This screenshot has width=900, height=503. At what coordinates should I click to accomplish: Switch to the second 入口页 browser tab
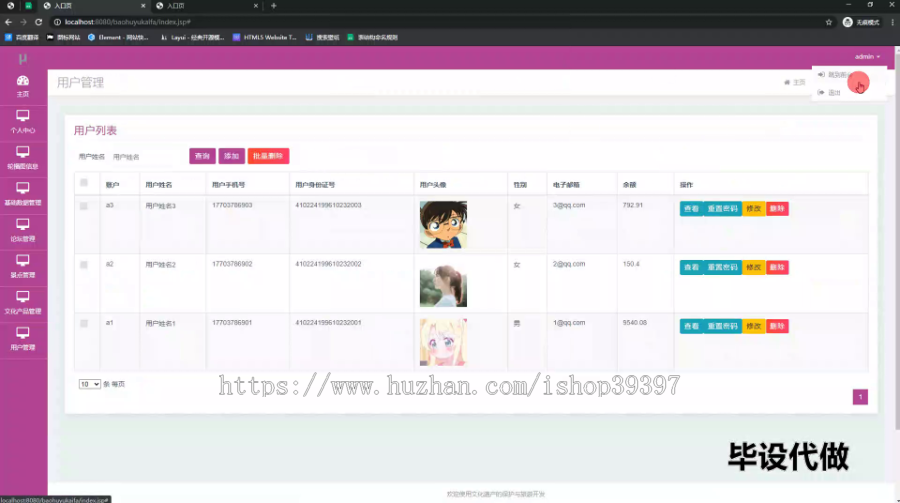point(207,6)
